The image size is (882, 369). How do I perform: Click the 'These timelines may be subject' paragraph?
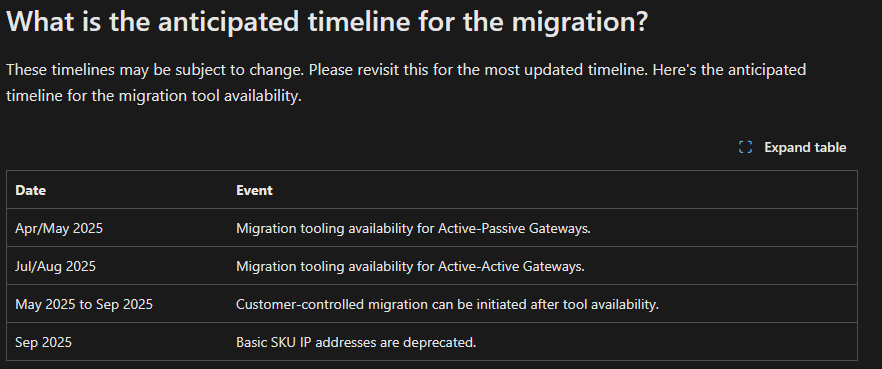pos(406,83)
